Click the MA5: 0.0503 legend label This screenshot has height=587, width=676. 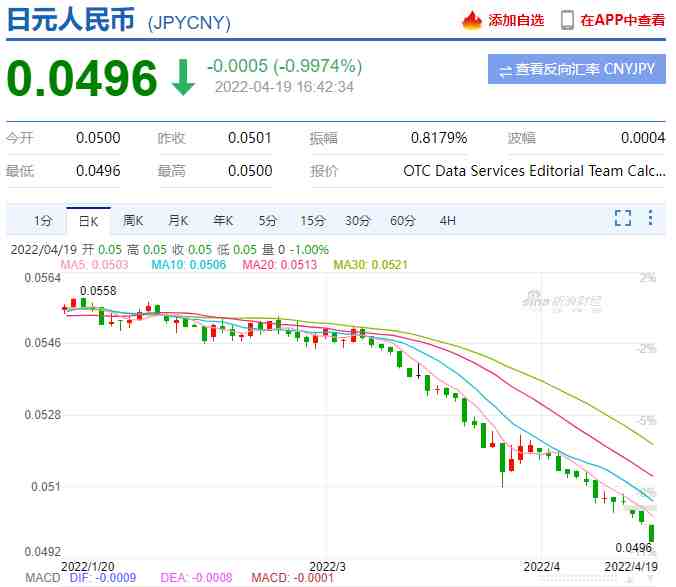click(x=94, y=265)
